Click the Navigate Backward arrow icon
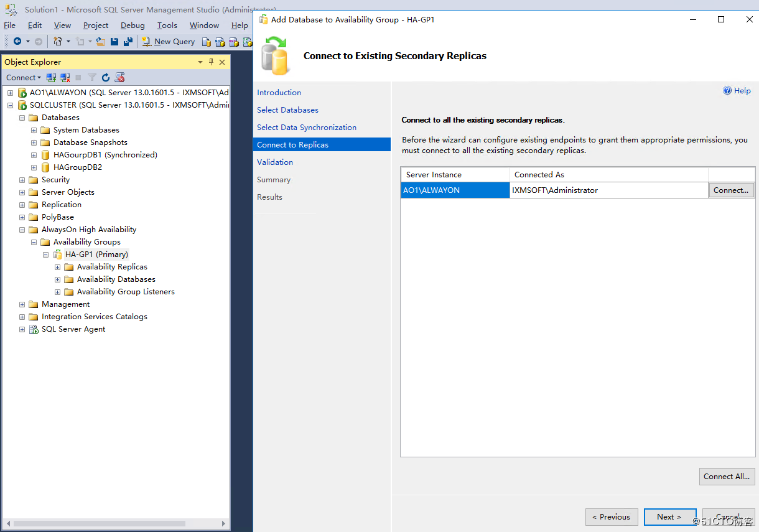The image size is (759, 532). click(x=17, y=41)
